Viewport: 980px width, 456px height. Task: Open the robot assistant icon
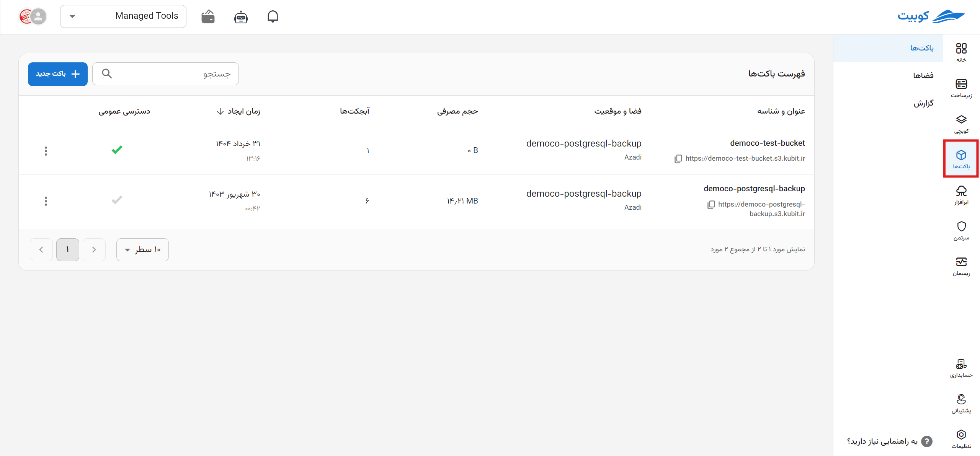pos(241,17)
